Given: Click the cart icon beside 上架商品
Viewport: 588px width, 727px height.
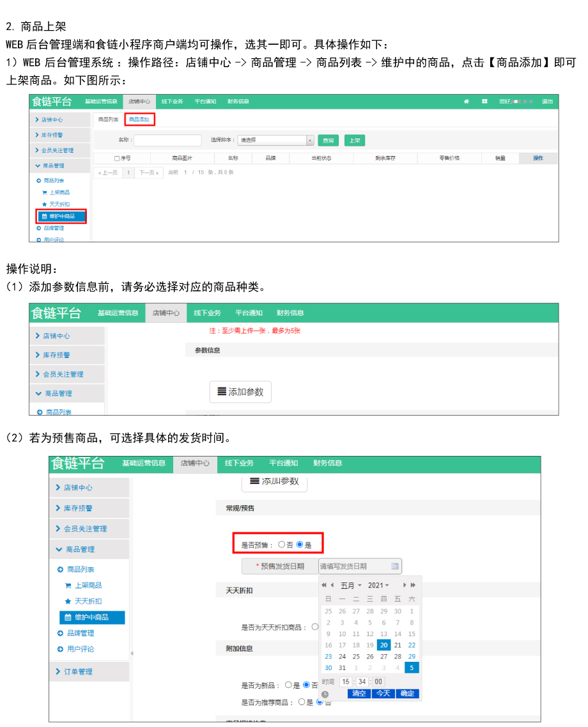Looking at the screenshot, I should tap(68, 585).
